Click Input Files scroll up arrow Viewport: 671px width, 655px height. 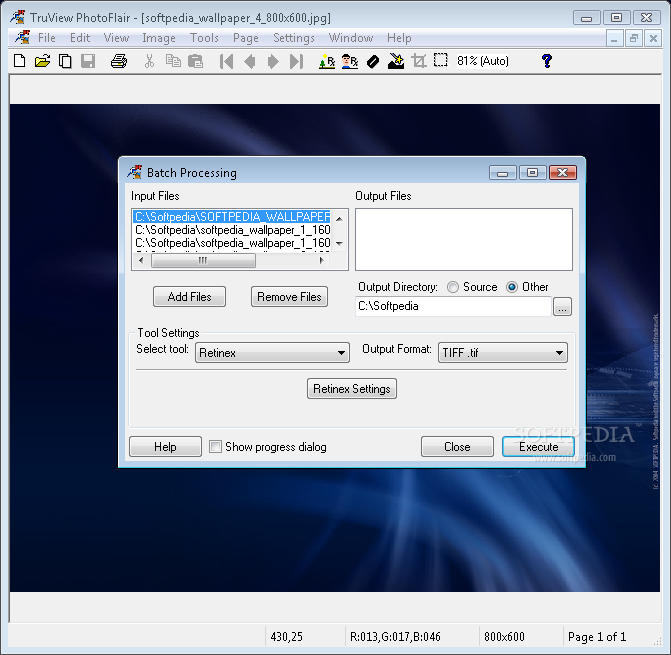(339, 219)
